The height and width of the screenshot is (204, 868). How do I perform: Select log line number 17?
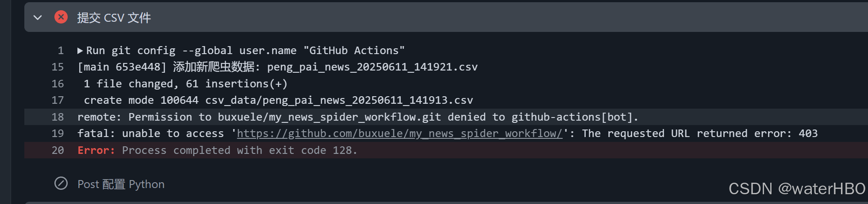[x=58, y=100]
